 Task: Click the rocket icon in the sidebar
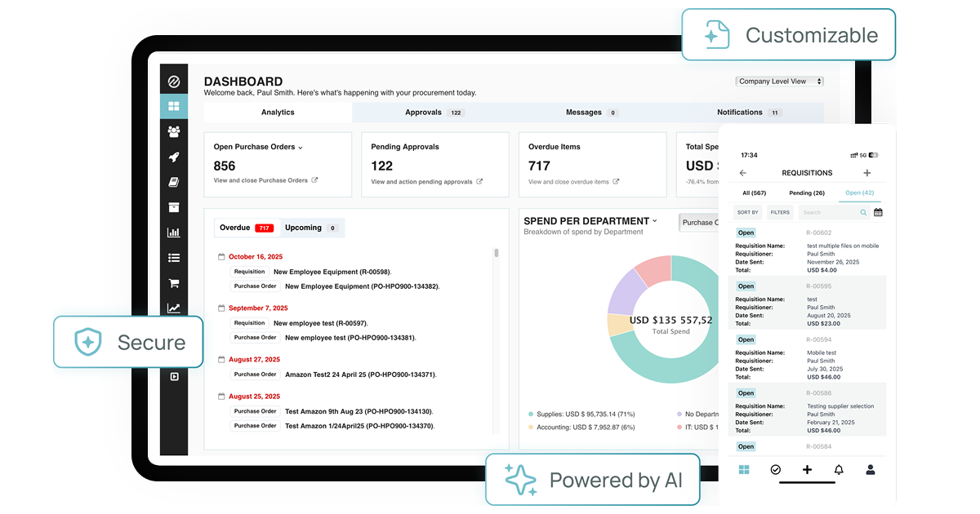(x=174, y=157)
